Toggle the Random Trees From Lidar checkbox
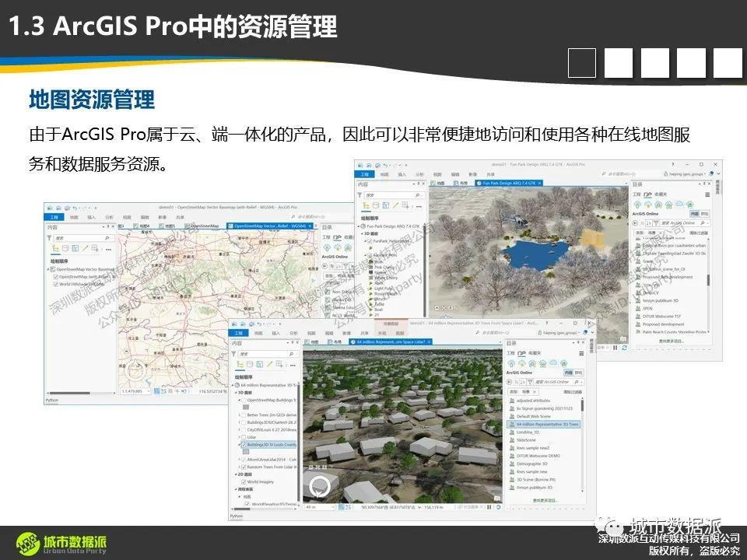The height and width of the screenshot is (560, 747). point(244,467)
